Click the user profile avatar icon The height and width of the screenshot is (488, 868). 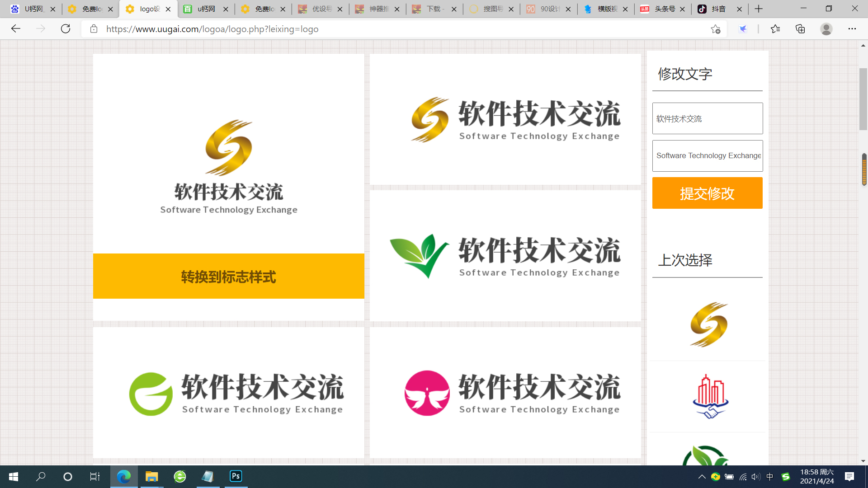tap(826, 29)
